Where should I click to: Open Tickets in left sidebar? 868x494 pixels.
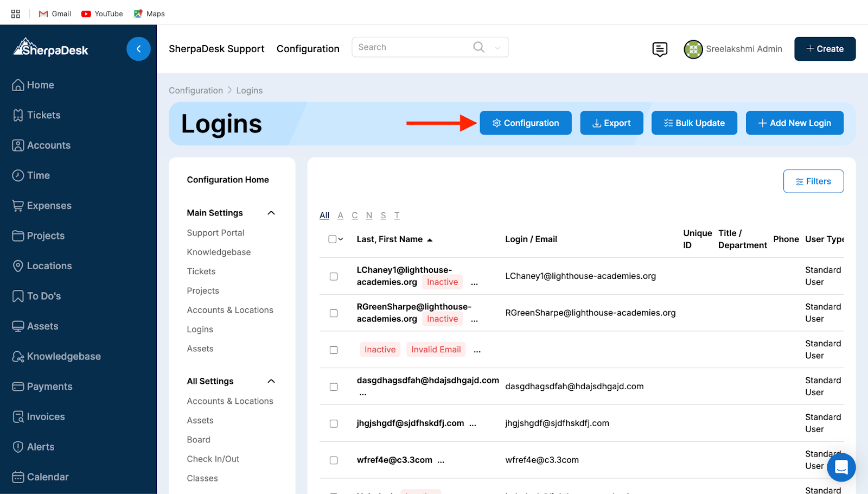point(43,115)
